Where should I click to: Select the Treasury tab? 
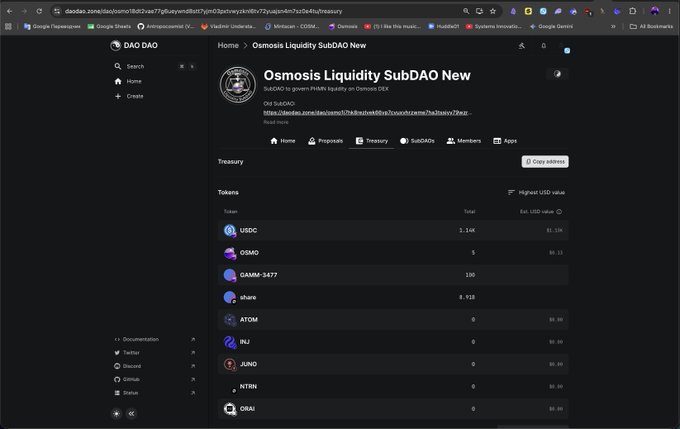[372, 141]
